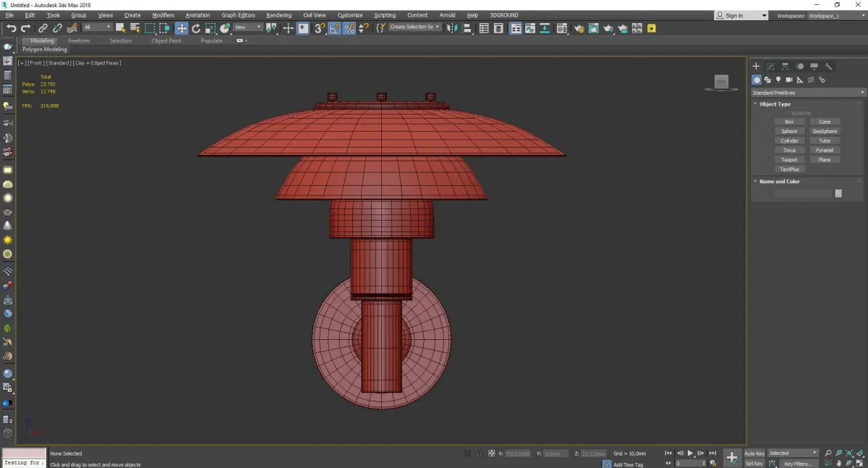Viewport: 868px width, 468px height.
Task: Open the Key Filters dialog
Action: tap(798, 464)
